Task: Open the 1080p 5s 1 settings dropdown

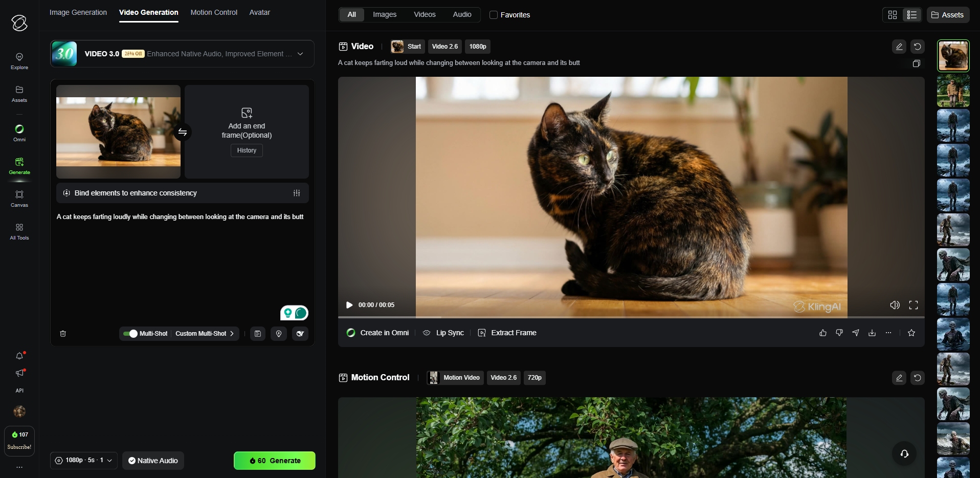Action: [x=84, y=461]
